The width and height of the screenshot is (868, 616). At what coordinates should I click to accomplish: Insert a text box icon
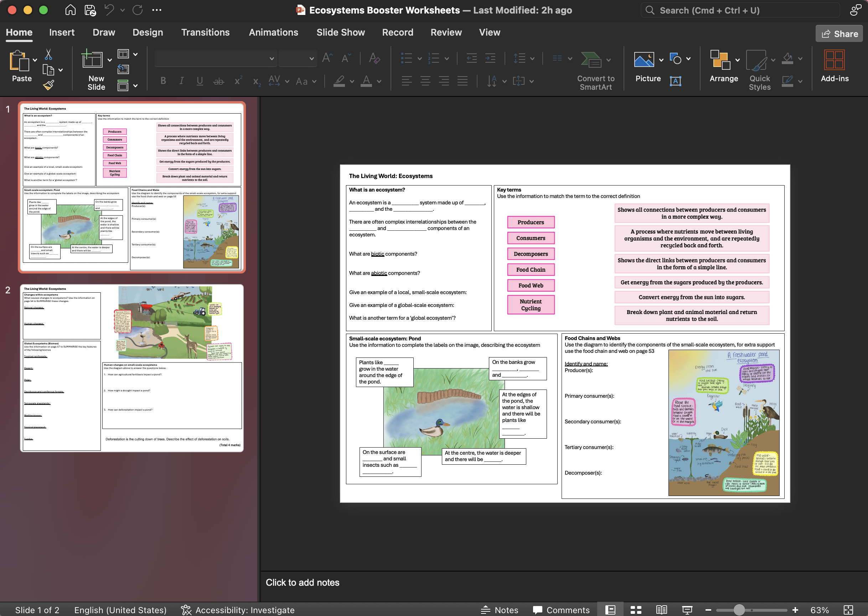coord(676,81)
